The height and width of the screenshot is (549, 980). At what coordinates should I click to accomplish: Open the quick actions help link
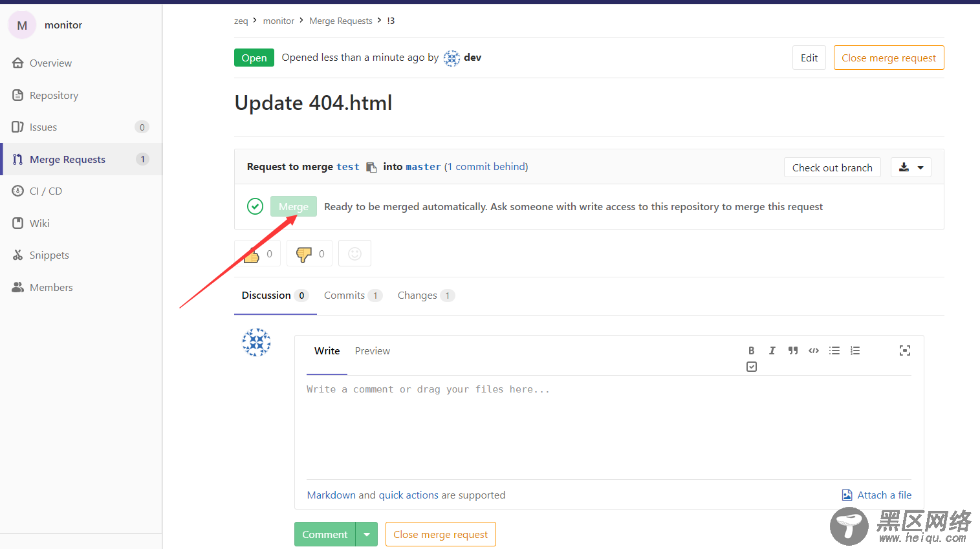(409, 495)
